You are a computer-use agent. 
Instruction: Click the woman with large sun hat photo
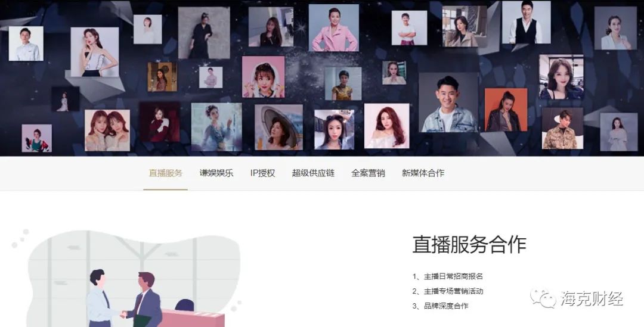[279, 127]
